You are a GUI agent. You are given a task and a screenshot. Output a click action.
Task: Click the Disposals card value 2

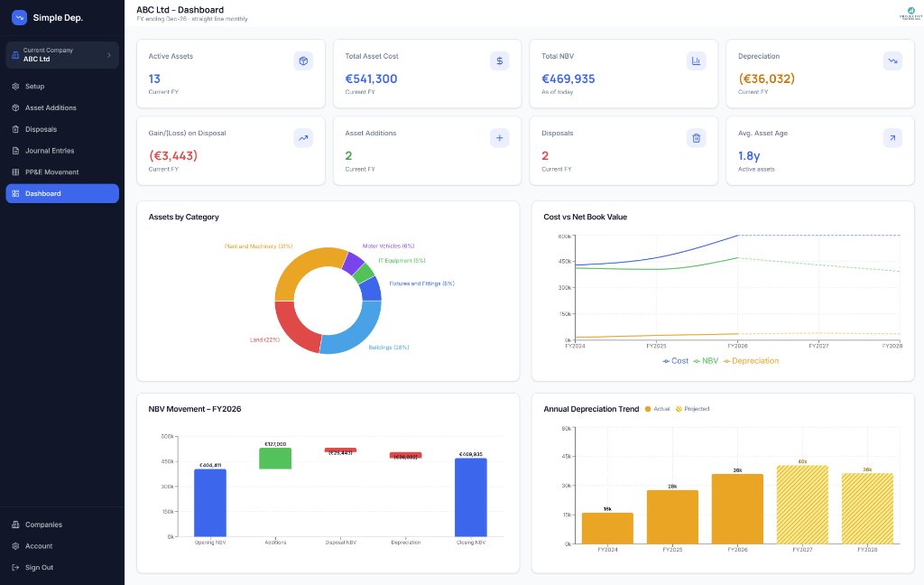pyautogui.click(x=545, y=155)
